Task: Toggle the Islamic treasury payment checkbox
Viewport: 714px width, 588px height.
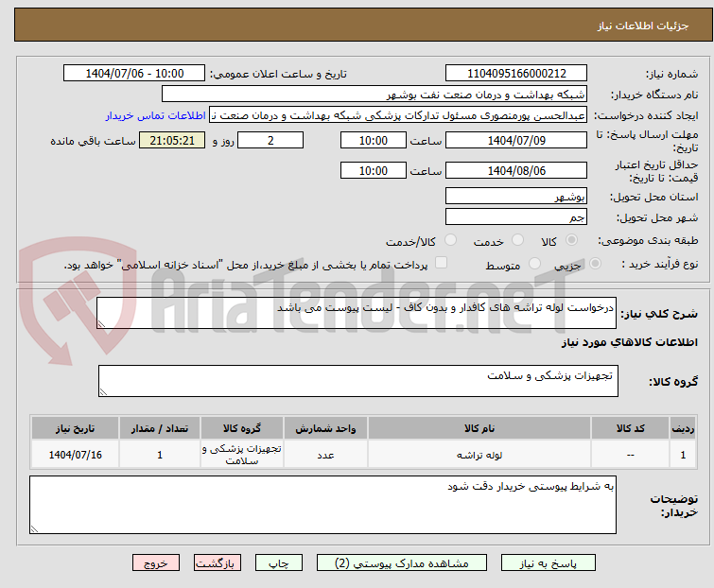Action: tap(441, 264)
